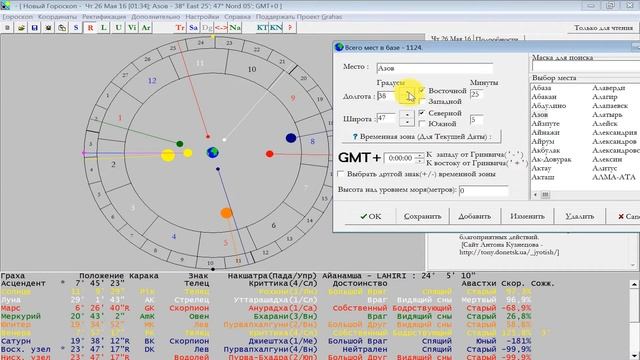
Task: Click the Изменить button
Action: [527, 216]
